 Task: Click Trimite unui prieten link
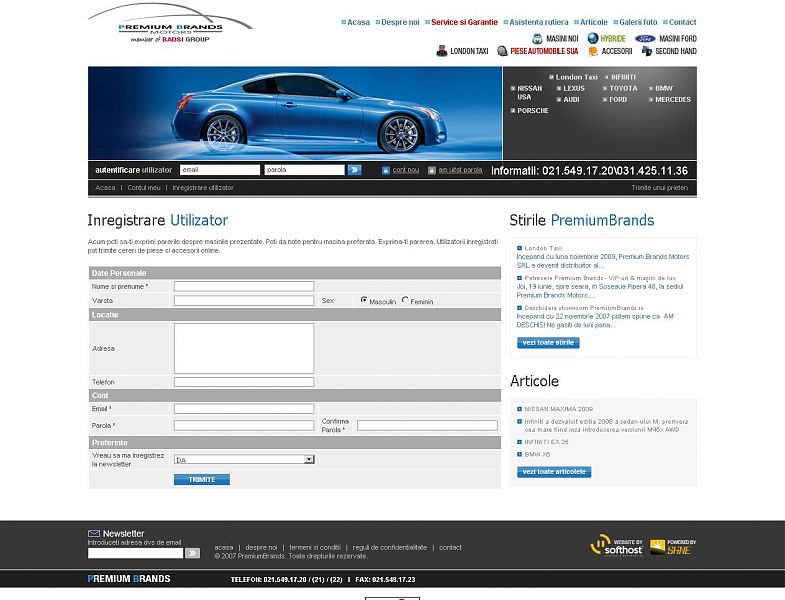tap(659, 188)
